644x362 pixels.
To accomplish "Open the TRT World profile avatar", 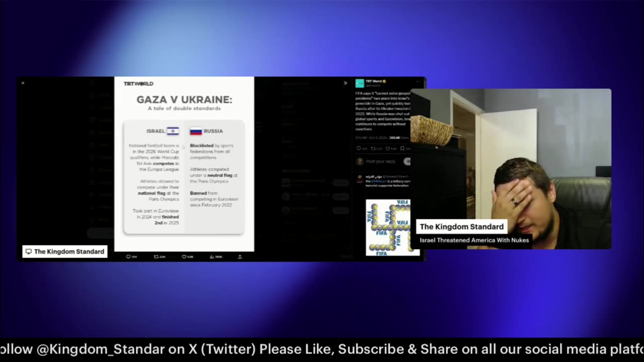I will point(359,83).
